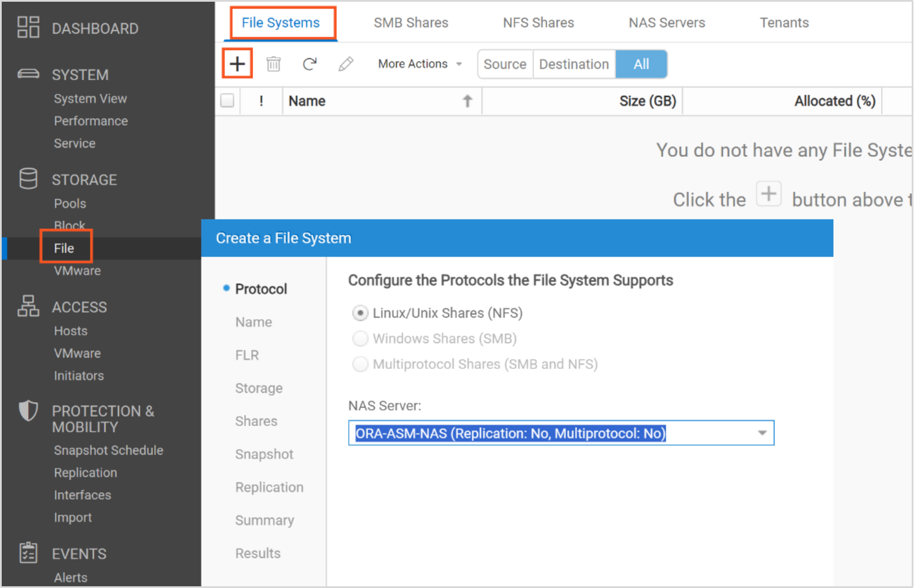
Task: Open VMware under Access
Action: 77,353
